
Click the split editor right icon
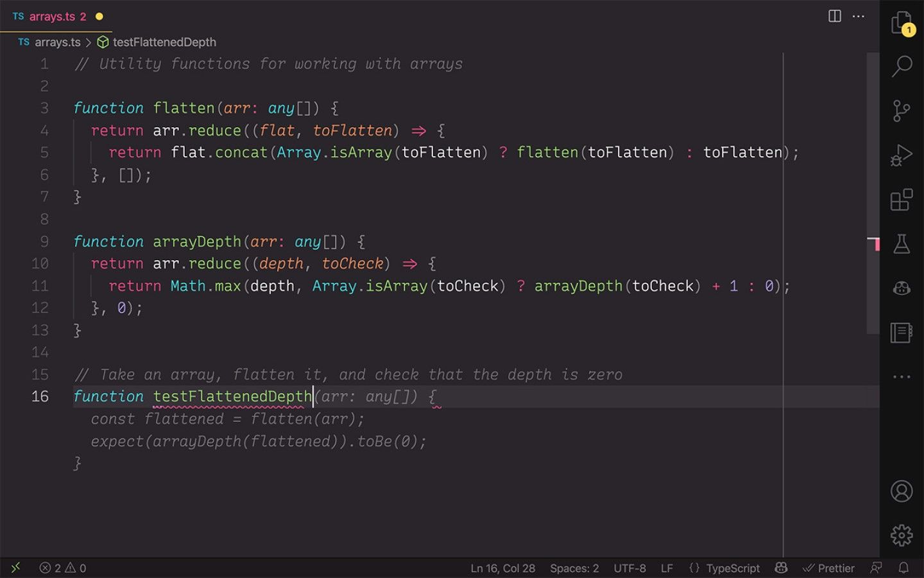834,16
